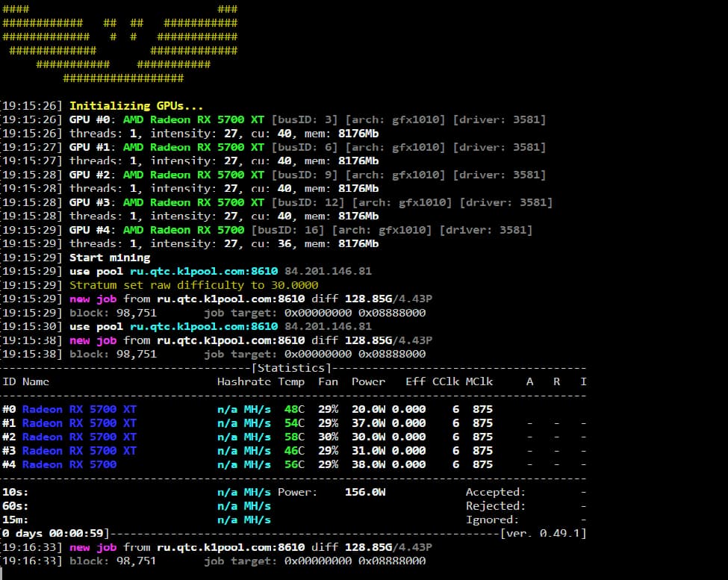
Task: Click the 56C temperature in row #4
Action: pos(294,464)
